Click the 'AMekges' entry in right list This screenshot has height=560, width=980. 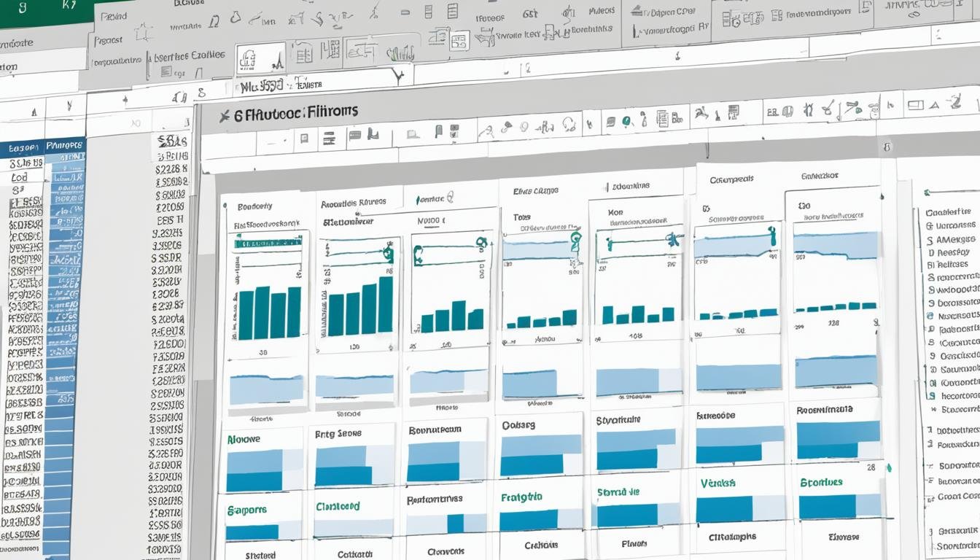pos(955,239)
